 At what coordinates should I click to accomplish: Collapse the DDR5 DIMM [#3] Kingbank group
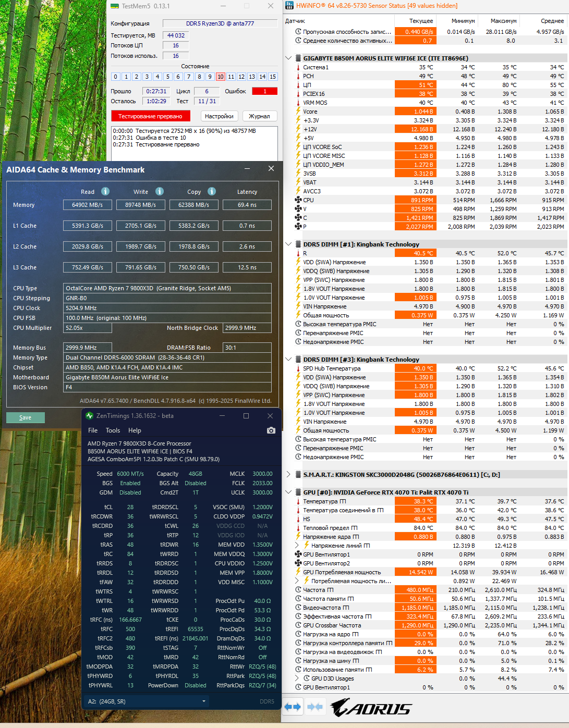(x=289, y=360)
